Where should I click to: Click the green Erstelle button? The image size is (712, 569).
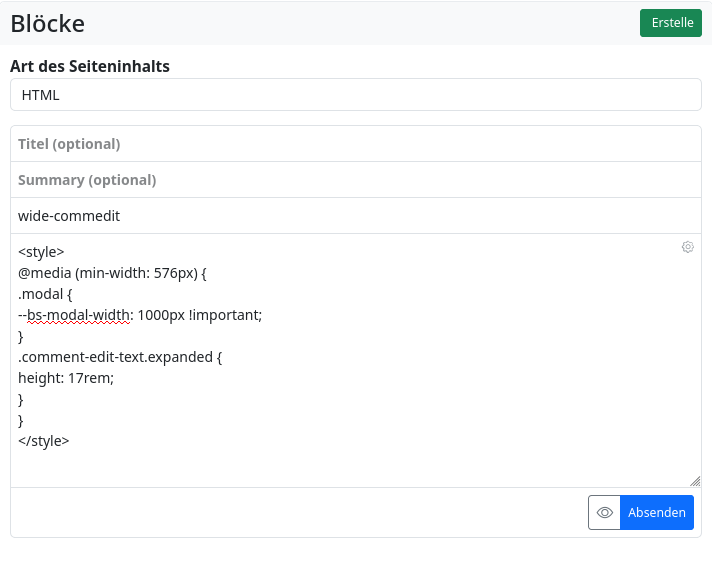point(671,23)
